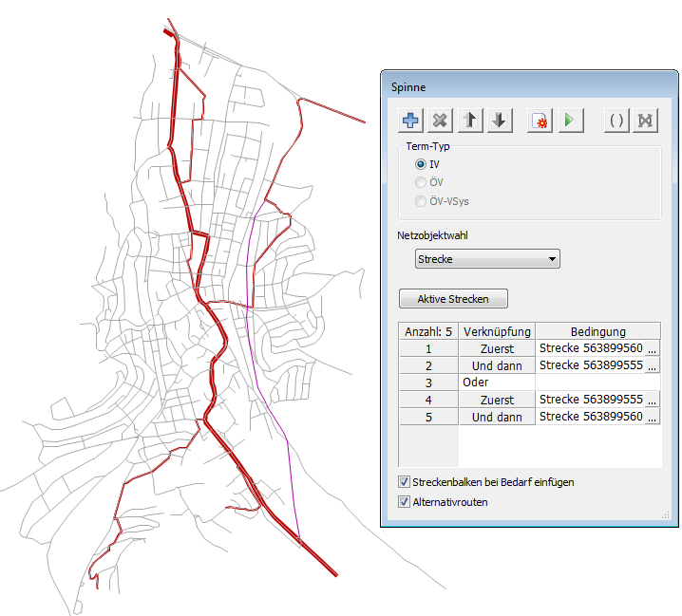Screen dimensions: 682x616
Task: Click the remove brackets icon
Action: point(646,121)
